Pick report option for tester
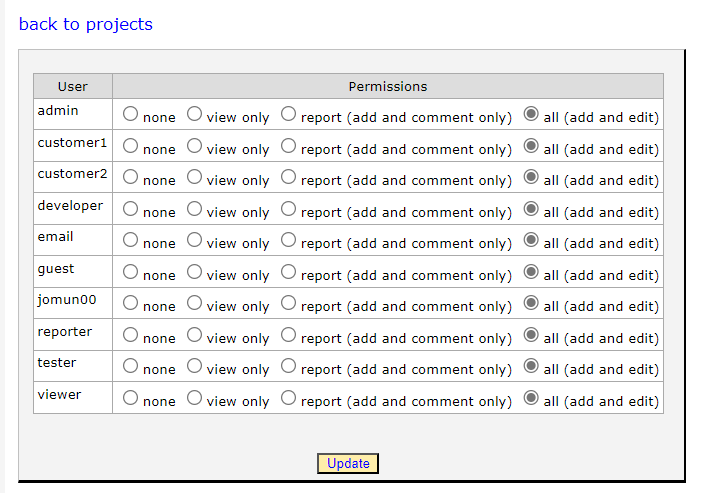The image size is (703, 498). click(x=288, y=366)
